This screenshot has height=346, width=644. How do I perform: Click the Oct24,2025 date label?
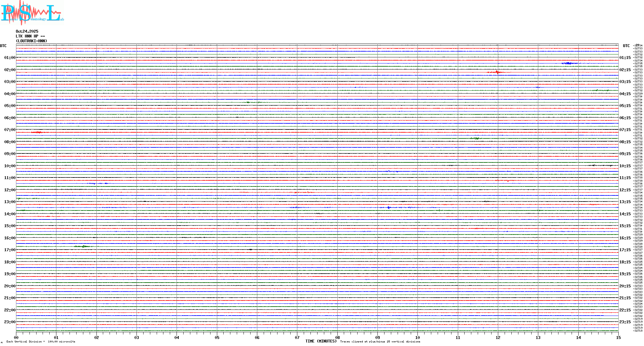27,31
